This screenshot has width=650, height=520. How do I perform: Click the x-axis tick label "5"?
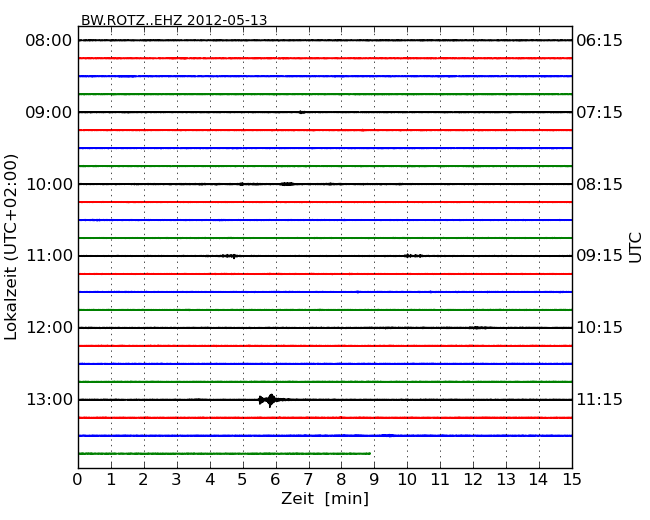point(243,480)
